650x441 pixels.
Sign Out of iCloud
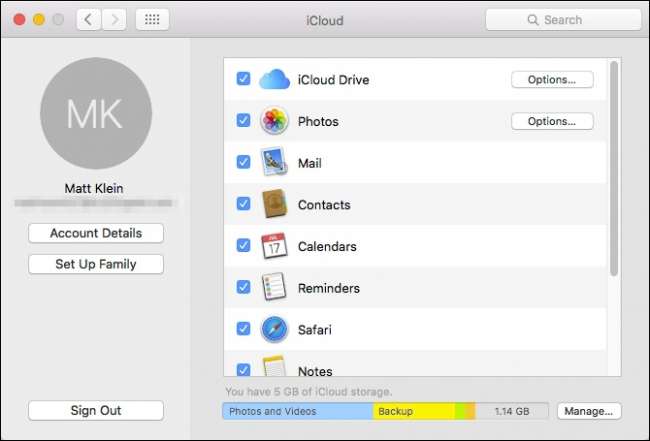tap(96, 410)
